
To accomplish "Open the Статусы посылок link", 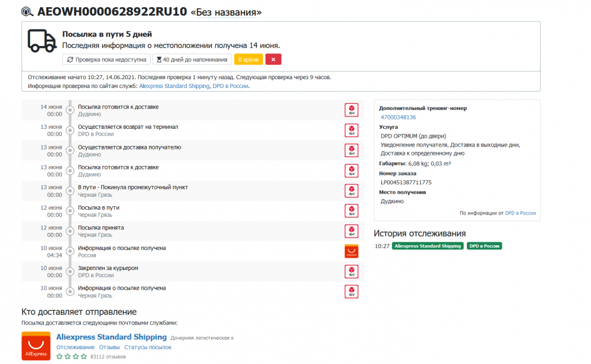I will click(x=149, y=347).
